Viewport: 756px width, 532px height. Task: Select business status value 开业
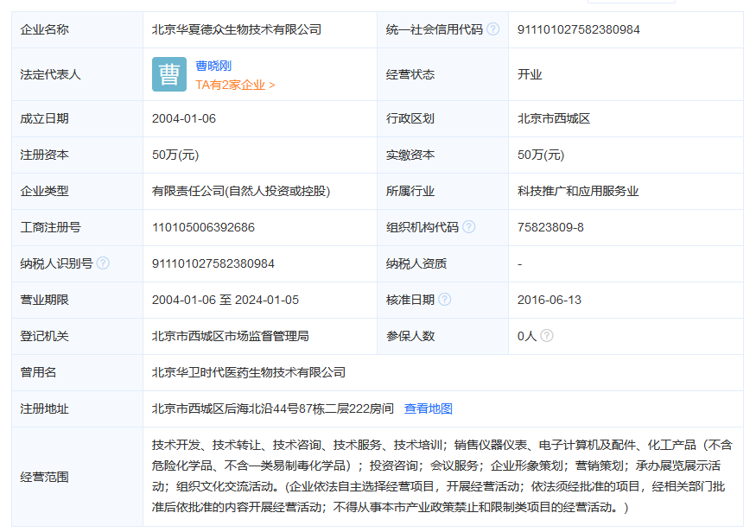click(530, 74)
